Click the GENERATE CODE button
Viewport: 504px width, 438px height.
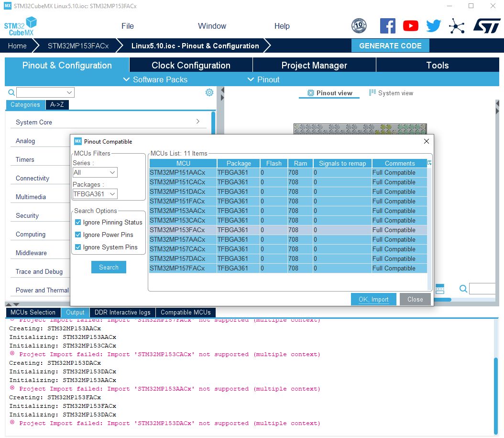point(391,45)
